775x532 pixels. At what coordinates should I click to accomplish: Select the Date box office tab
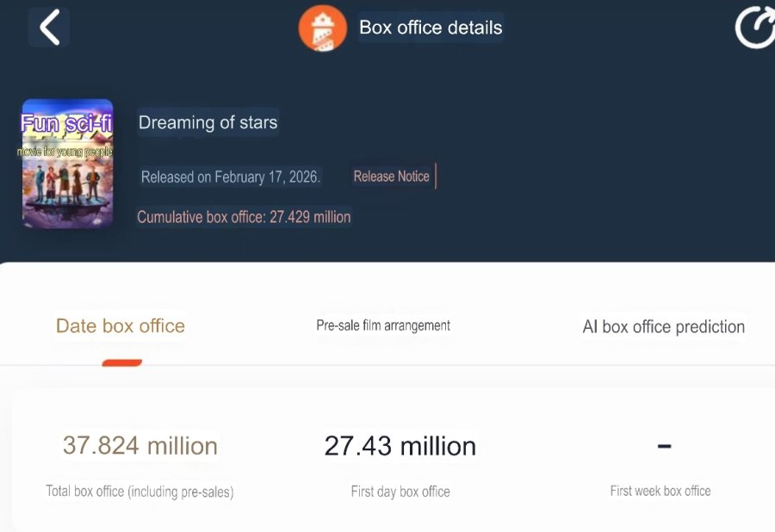121,325
